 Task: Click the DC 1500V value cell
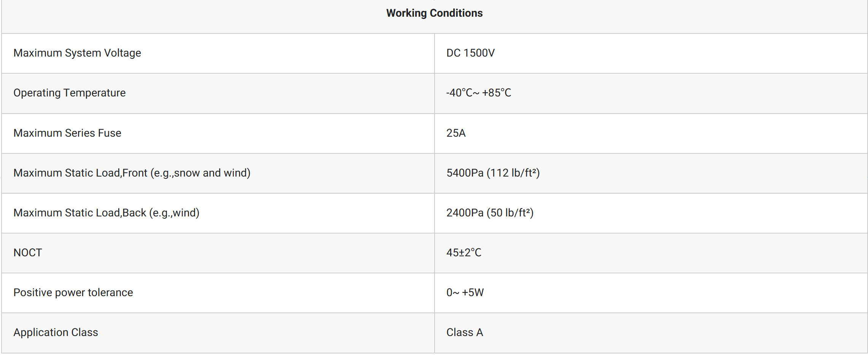(x=470, y=53)
